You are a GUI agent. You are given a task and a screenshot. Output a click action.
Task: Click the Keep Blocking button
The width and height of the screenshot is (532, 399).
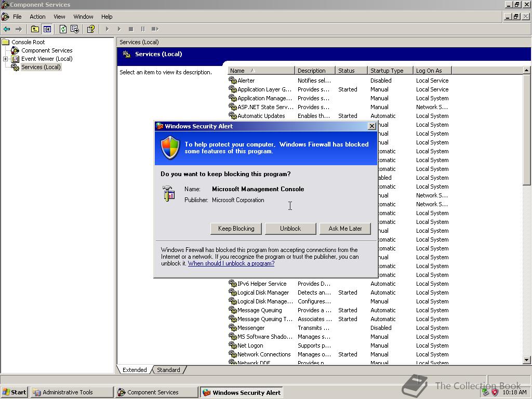tap(236, 229)
